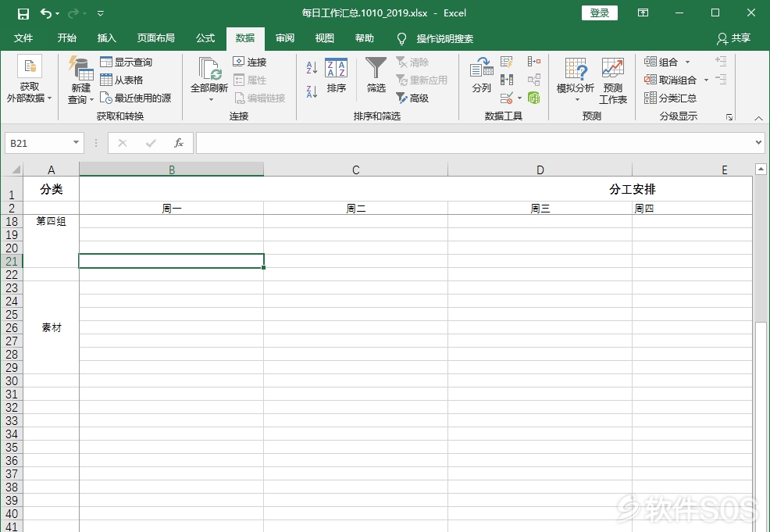Collapse the ribbon with chevron
This screenshot has width=770, height=532.
pyautogui.click(x=759, y=118)
